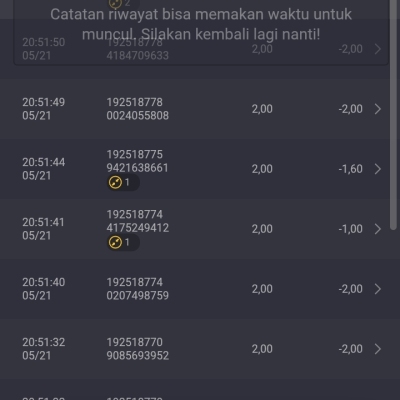The width and height of the screenshot is (400, 400).
Task: Select transaction ID 1925187780024055808
Action: [138, 109]
